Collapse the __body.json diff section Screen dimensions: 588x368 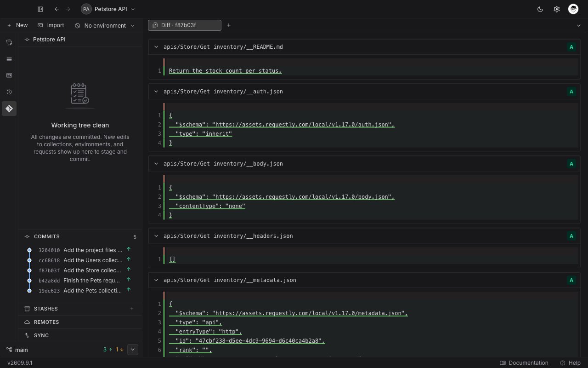156,164
